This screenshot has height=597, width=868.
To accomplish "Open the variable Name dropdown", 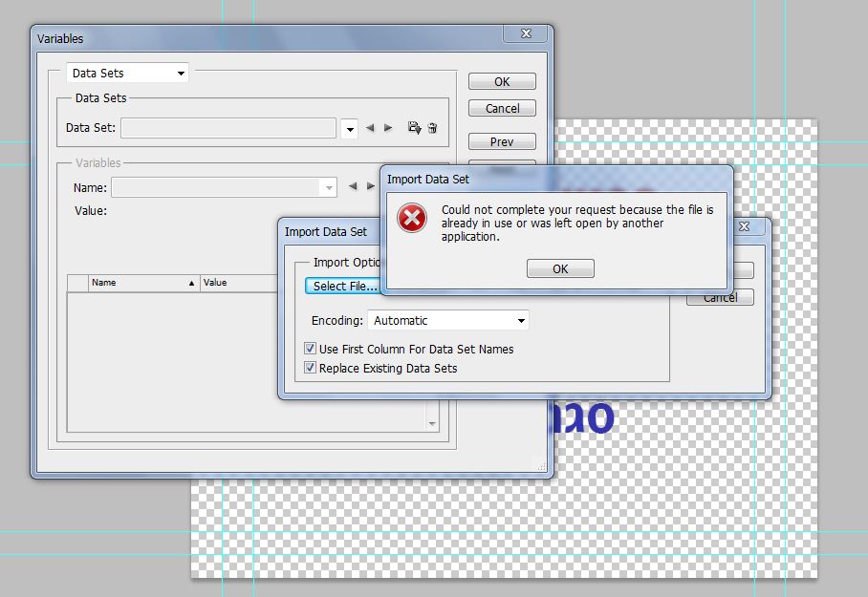I will click(225, 187).
